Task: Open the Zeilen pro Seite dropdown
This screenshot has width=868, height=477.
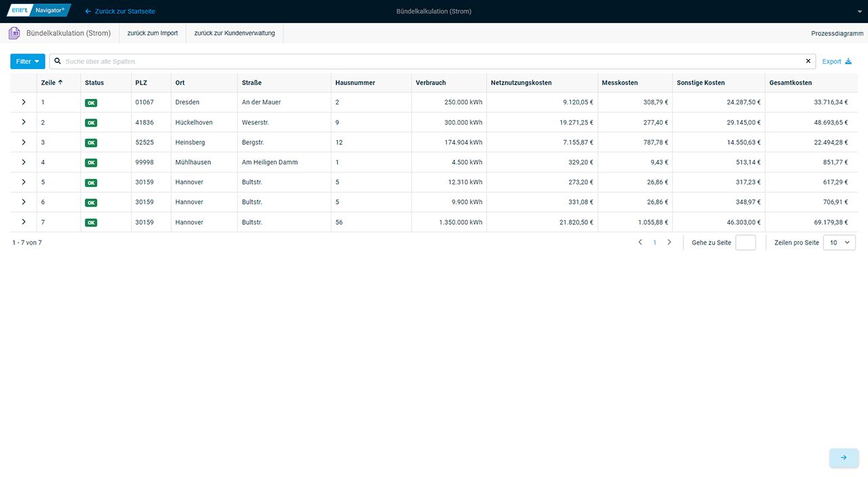Action: (839, 243)
